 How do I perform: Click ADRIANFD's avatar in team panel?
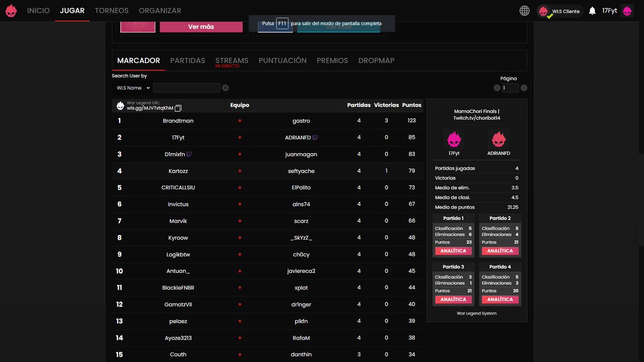pyautogui.click(x=499, y=140)
